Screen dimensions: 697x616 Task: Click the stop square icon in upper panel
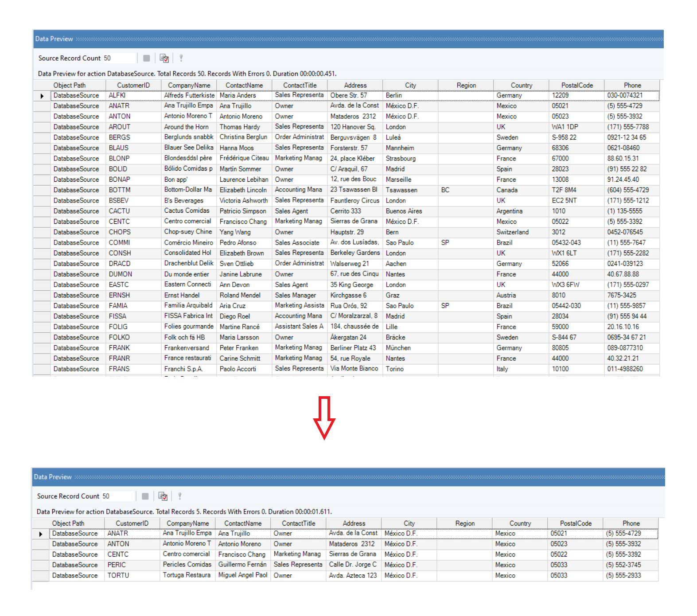(146, 58)
